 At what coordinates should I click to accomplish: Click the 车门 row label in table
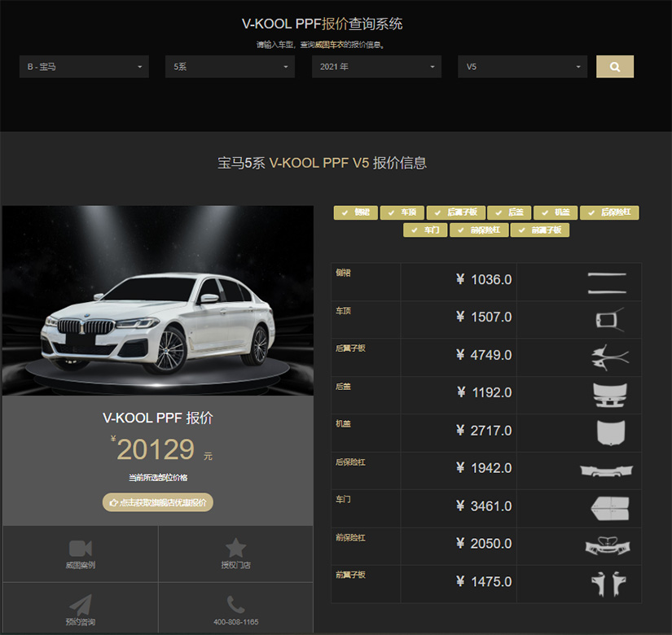(x=343, y=500)
